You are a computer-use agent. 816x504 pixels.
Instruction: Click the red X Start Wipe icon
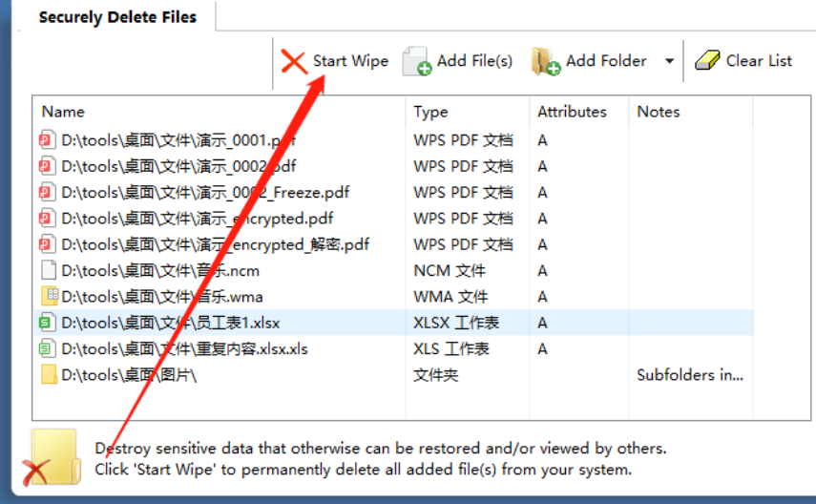pos(294,62)
